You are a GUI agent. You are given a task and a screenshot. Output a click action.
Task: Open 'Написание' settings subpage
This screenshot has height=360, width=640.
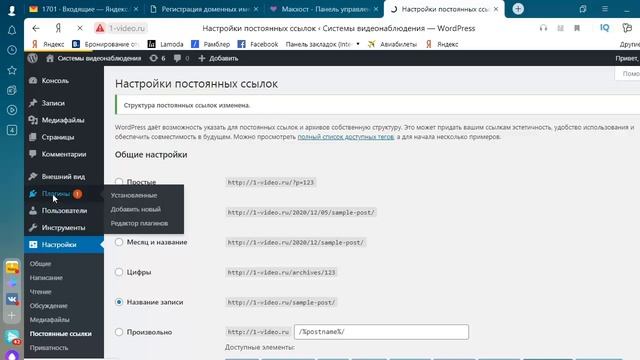[46, 278]
